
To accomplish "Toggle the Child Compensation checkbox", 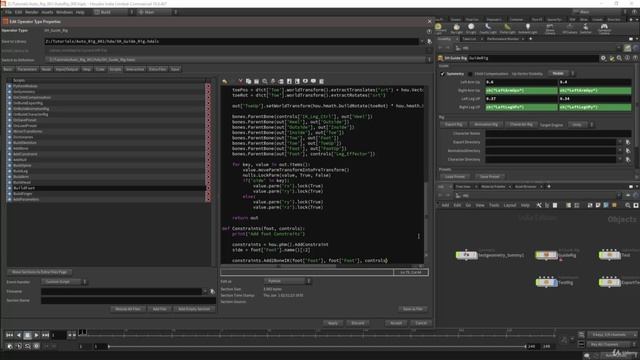I will click(470, 74).
